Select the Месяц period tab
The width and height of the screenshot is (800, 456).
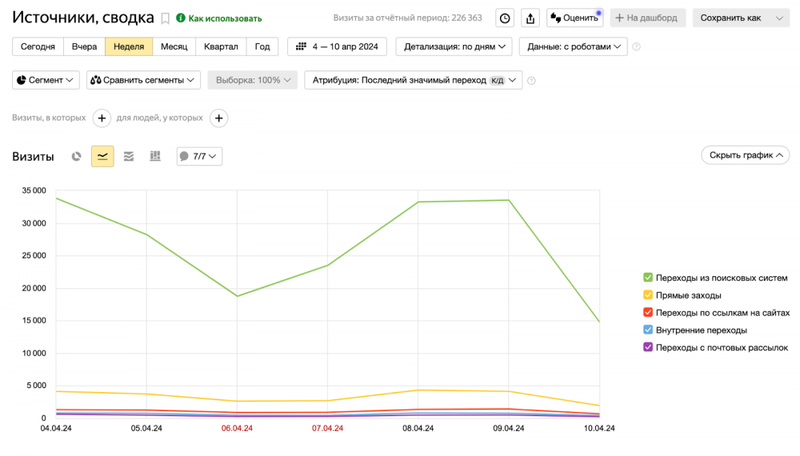174,46
